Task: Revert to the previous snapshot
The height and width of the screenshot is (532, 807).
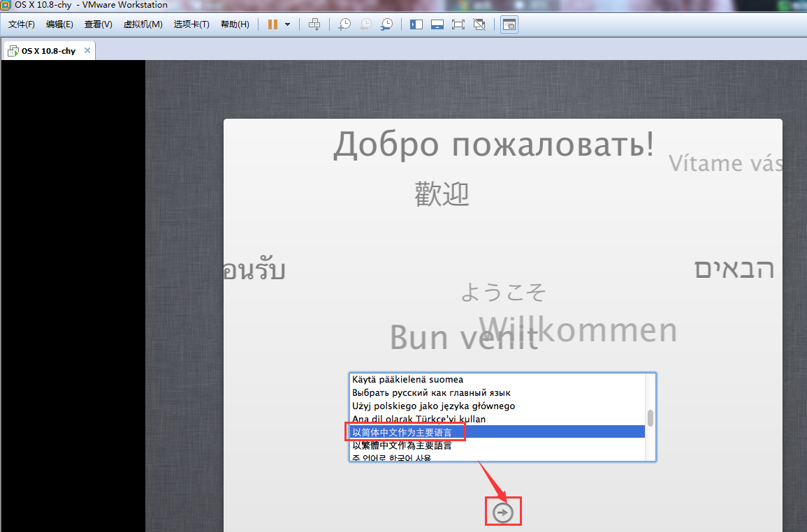Action: [365, 24]
